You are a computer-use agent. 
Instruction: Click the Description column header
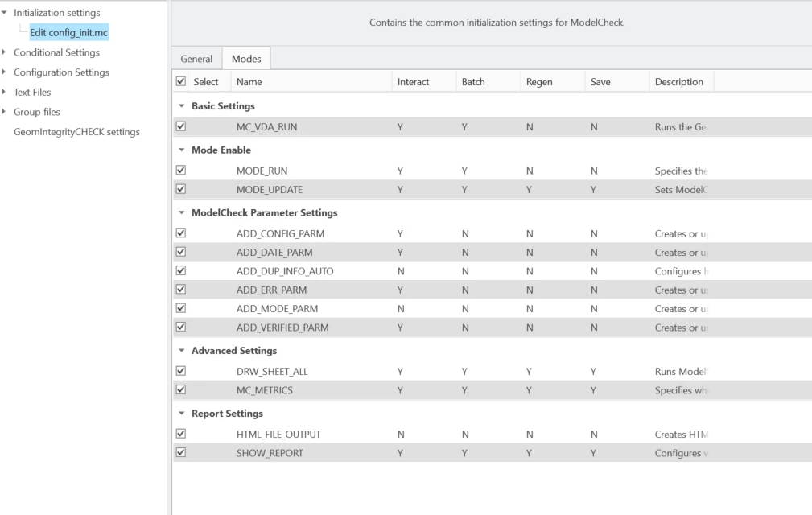[681, 82]
